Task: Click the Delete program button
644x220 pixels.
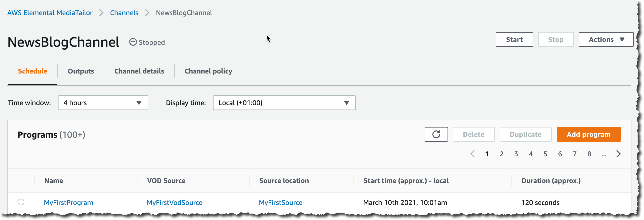Action: 474,134
